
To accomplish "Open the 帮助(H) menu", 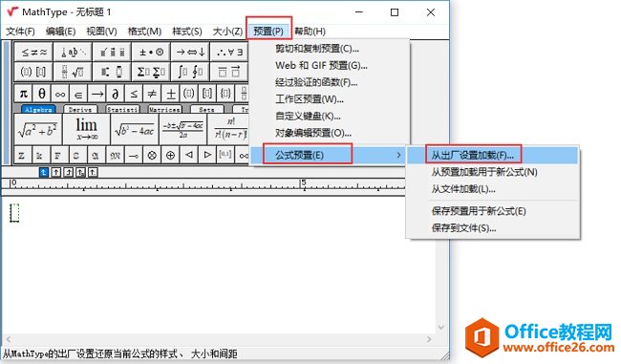I will pyautogui.click(x=310, y=32).
